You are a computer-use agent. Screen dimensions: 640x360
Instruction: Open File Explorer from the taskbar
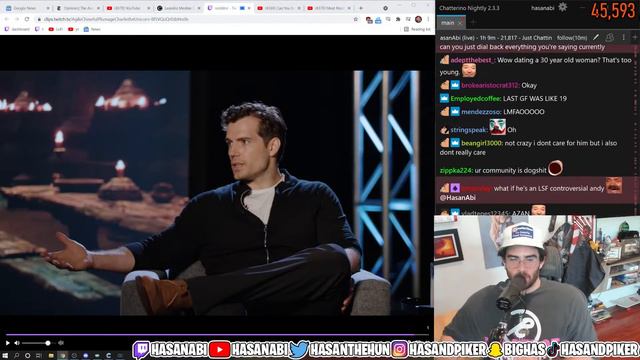51,356
